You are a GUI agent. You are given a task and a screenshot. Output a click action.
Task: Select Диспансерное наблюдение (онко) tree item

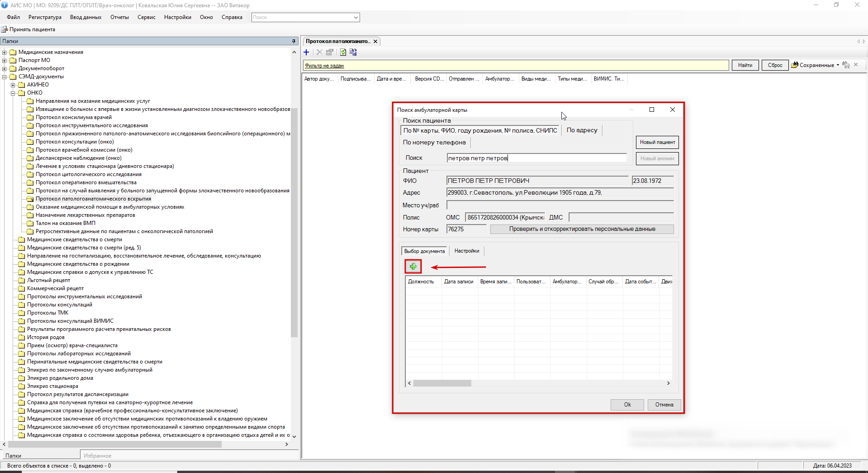coord(79,158)
